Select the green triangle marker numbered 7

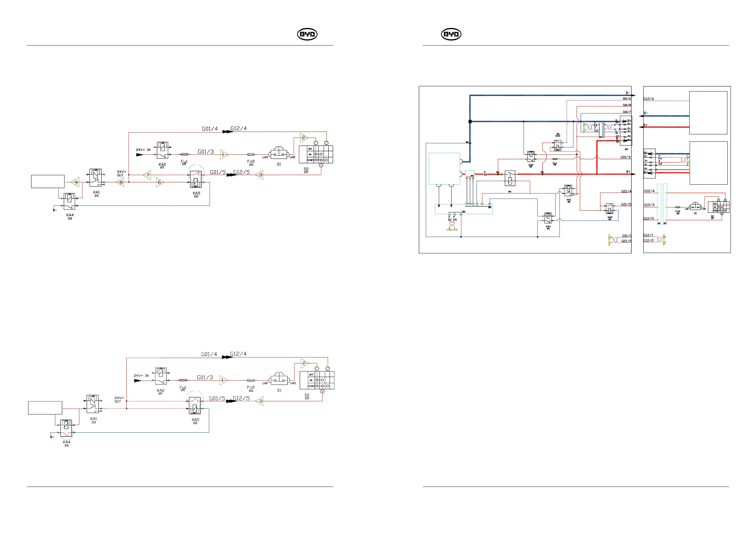[x=148, y=175]
